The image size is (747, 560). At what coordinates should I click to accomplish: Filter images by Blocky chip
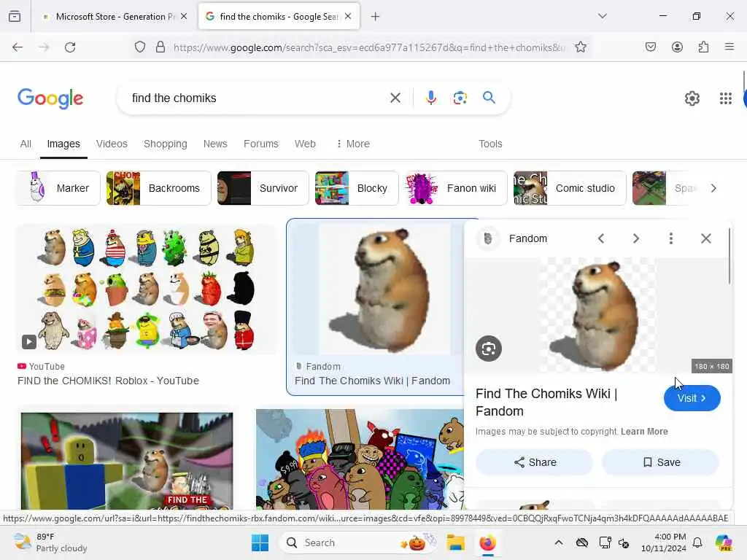356,188
